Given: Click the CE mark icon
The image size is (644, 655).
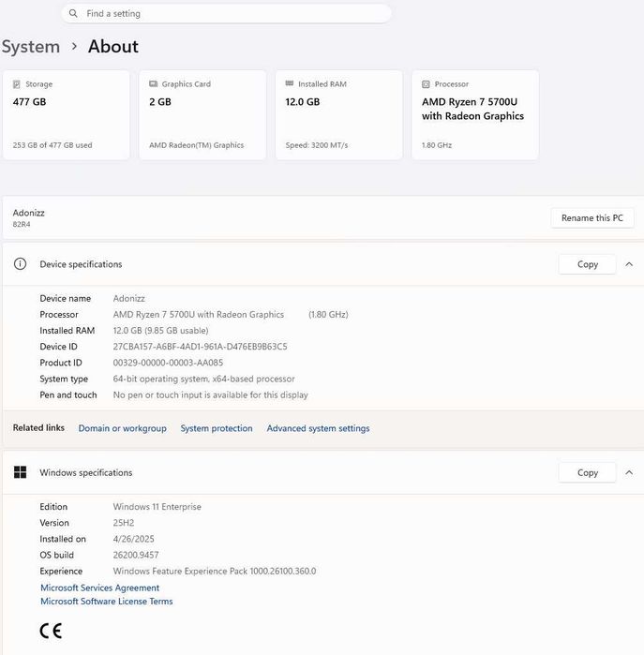Looking at the screenshot, I should (x=51, y=631).
